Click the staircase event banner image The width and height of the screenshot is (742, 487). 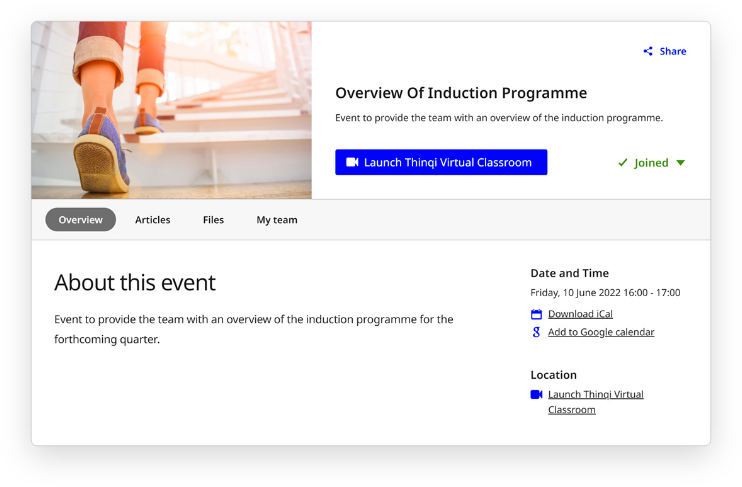click(x=171, y=110)
